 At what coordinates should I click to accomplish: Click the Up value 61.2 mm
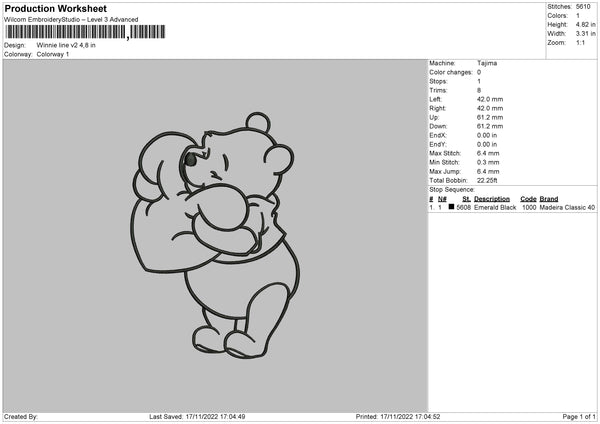pos(490,117)
